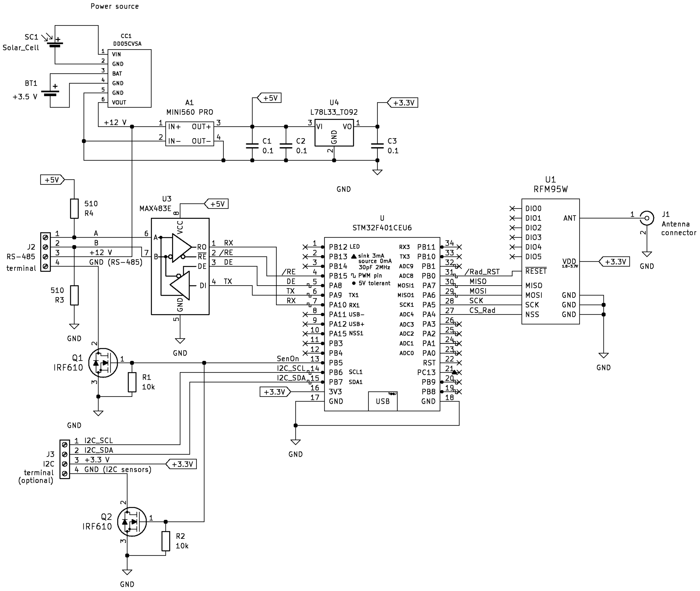Click the J1 antenna connector symbol
Screen dimensions: 700x591
coord(647,218)
